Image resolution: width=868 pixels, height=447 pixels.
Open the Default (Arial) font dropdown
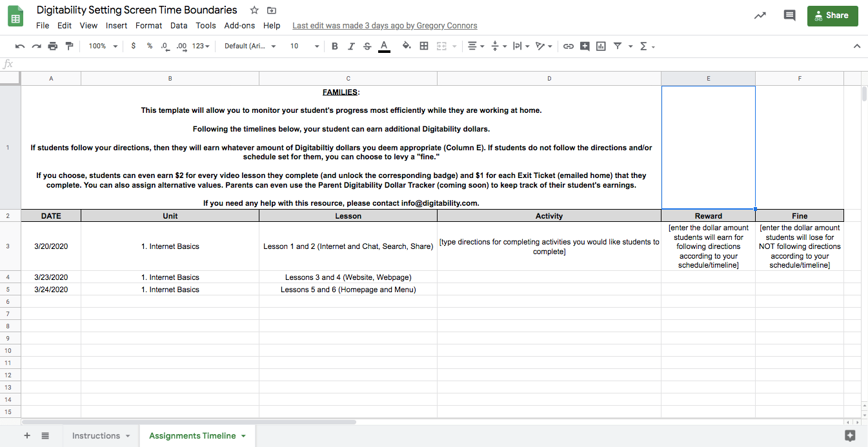click(x=250, y=46)
